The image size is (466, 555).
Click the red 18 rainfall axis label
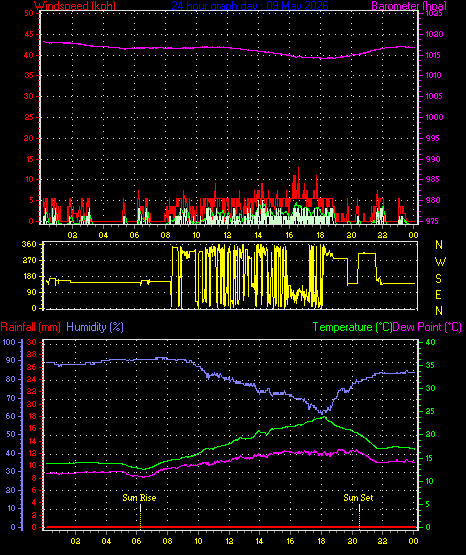(31, 416)
